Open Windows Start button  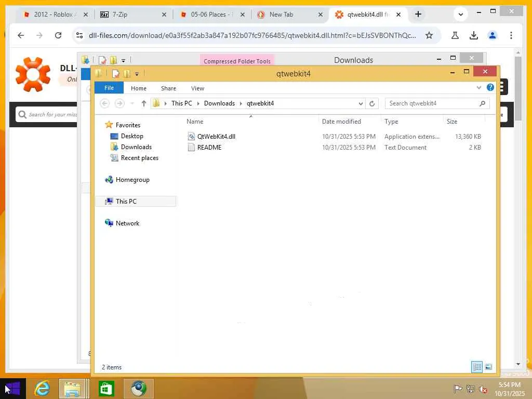coord(12,388)
